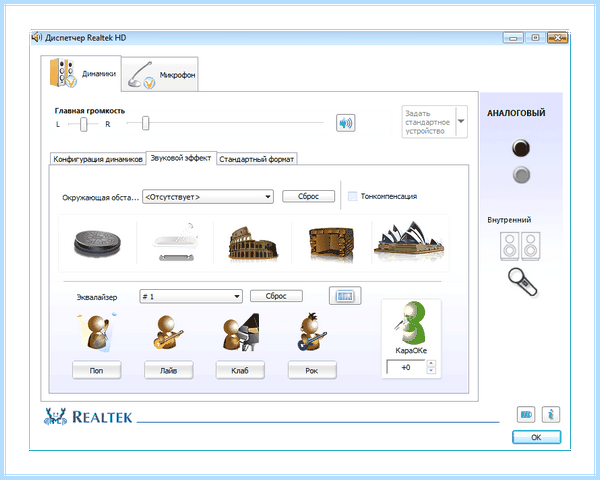The width and height of the screenshot is (600, 480).
Task: Click the battery power management icon
Action: (x=526, y=414)
